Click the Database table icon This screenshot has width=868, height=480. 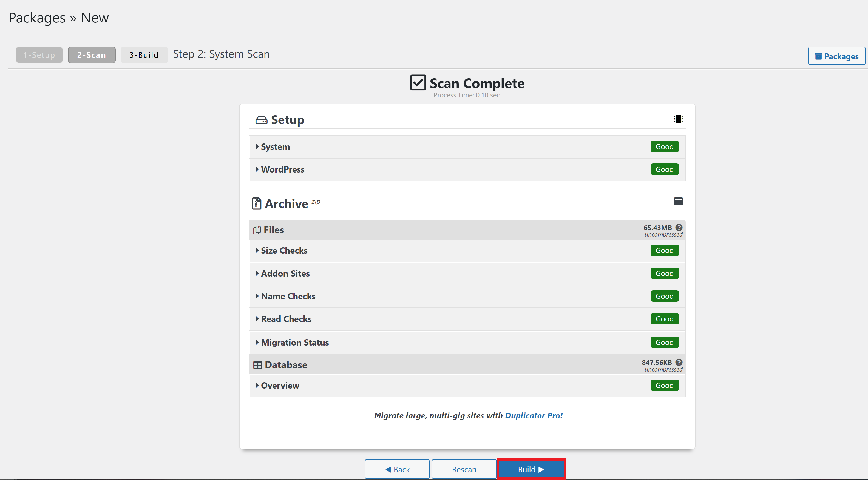pyautogui.click(x=257, y=365)
